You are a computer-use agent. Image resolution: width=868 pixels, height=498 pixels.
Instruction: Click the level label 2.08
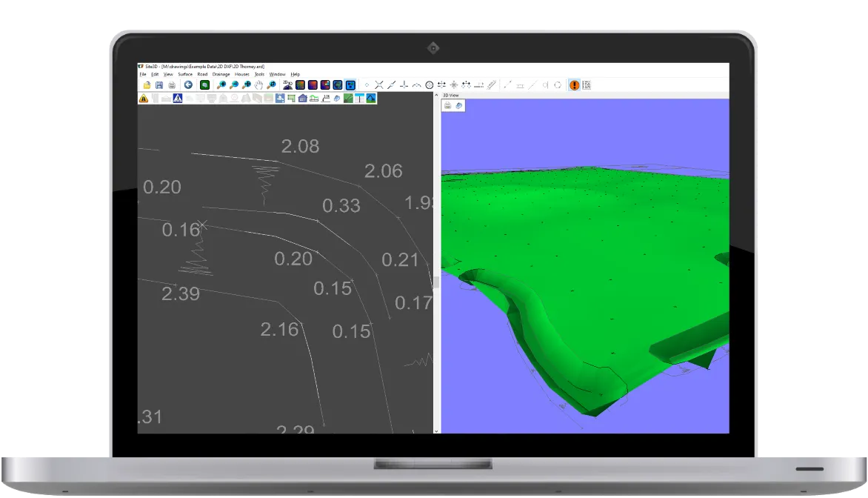point(300,146)
